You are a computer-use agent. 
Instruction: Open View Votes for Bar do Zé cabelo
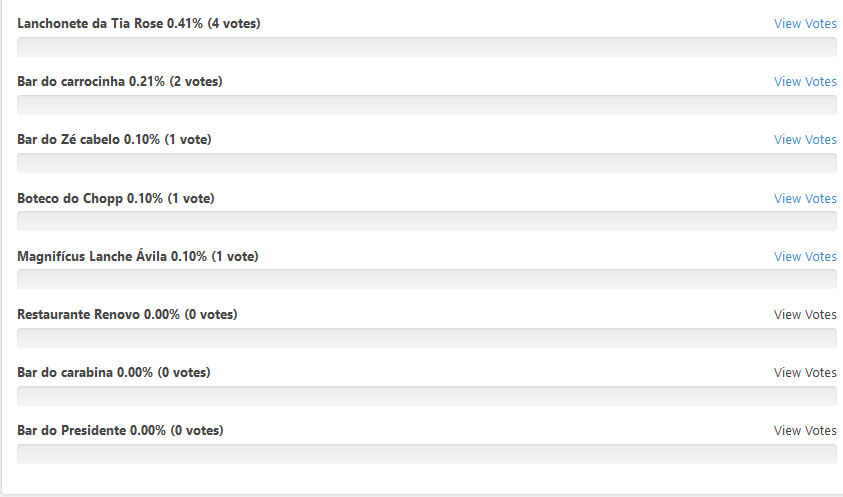[x=805, y=140]
